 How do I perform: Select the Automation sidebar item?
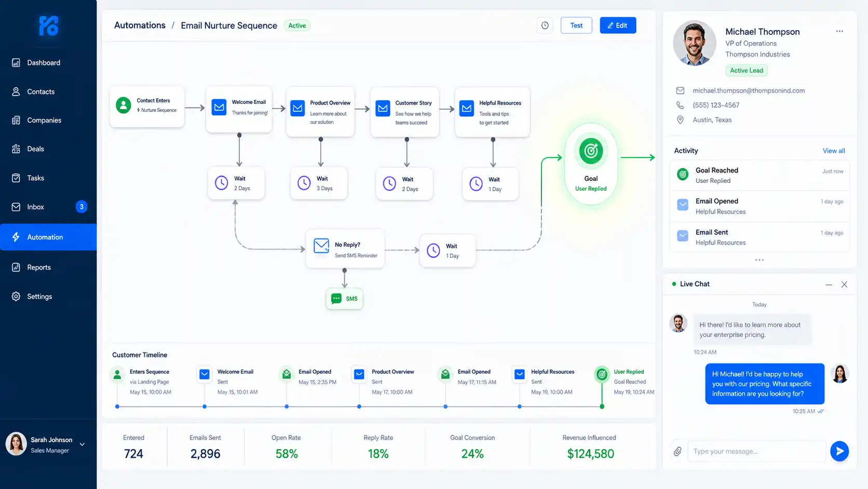coord(48,237)
